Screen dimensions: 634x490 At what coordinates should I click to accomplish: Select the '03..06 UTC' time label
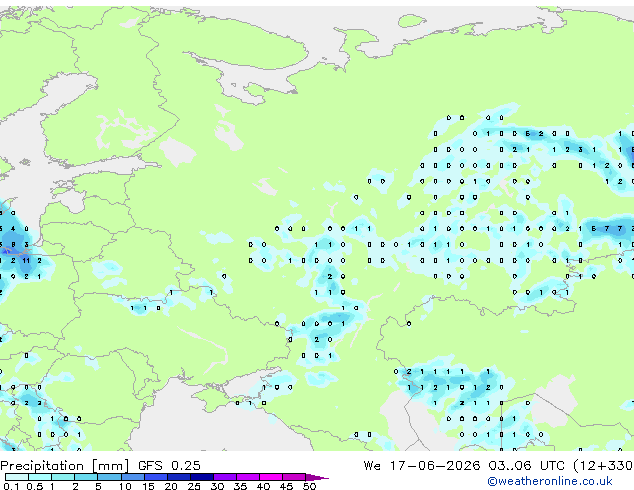tap(526, 466)
